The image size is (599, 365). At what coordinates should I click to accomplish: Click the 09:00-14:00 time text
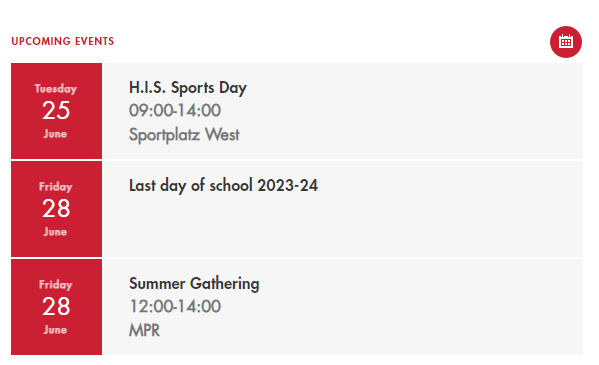click(x=175, y=110)
